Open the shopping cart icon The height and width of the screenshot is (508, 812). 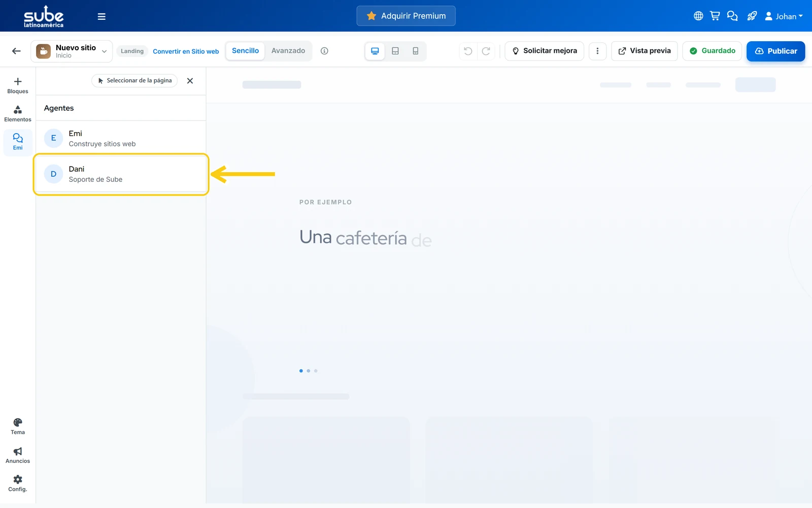tap(715, 16)
